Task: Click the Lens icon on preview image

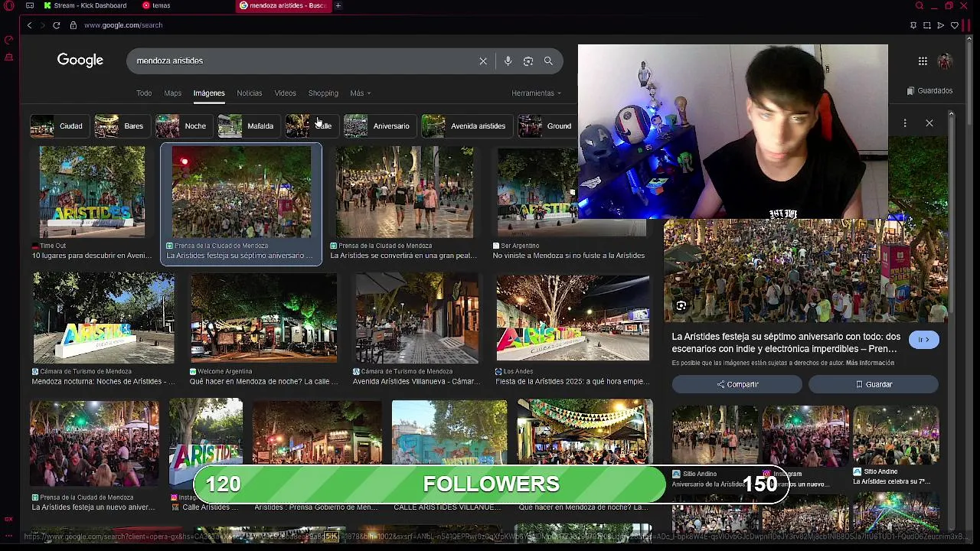Action: [681, 306]
